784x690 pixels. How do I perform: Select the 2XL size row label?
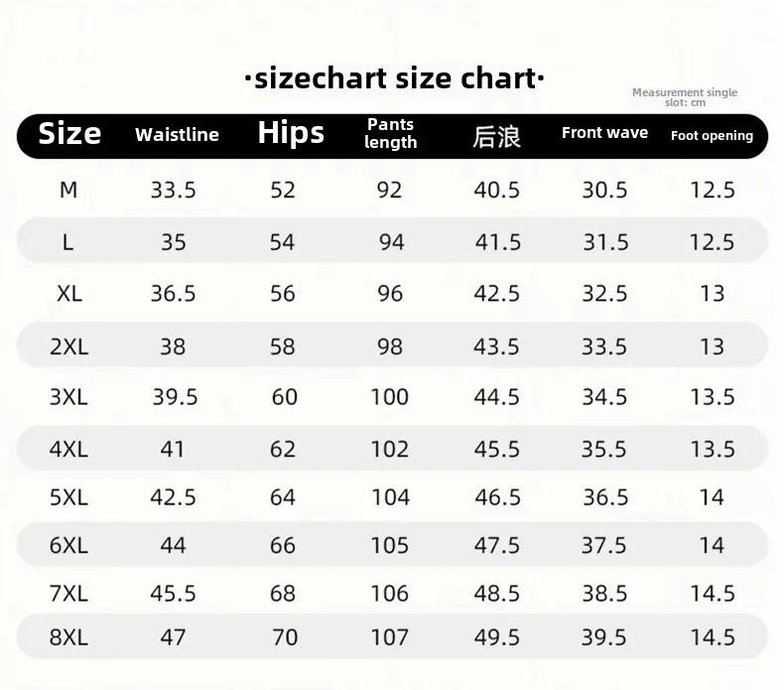tap(69, 346)
